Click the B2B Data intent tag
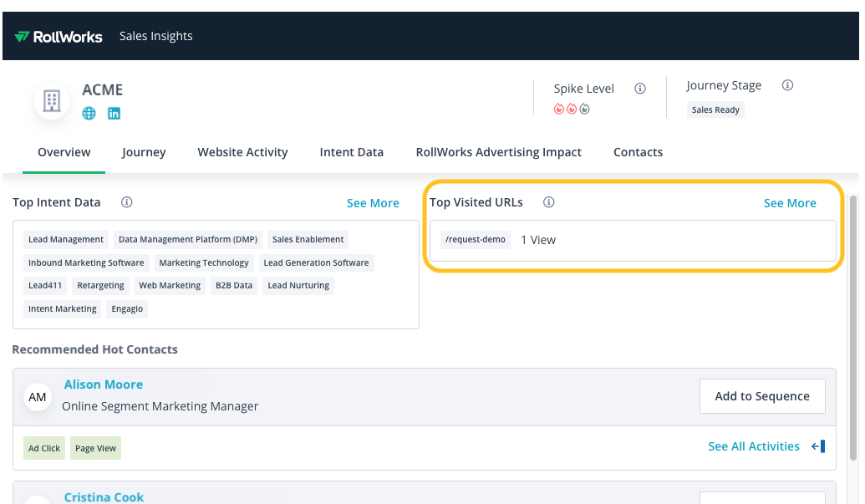Viewport: 865px width, 504px height. [234, 286]
